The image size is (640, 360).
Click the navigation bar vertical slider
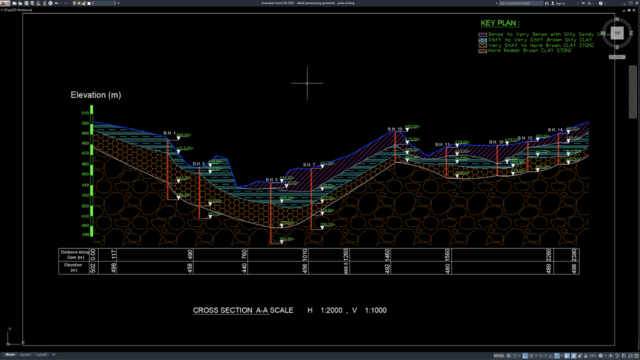click(633, 92)
